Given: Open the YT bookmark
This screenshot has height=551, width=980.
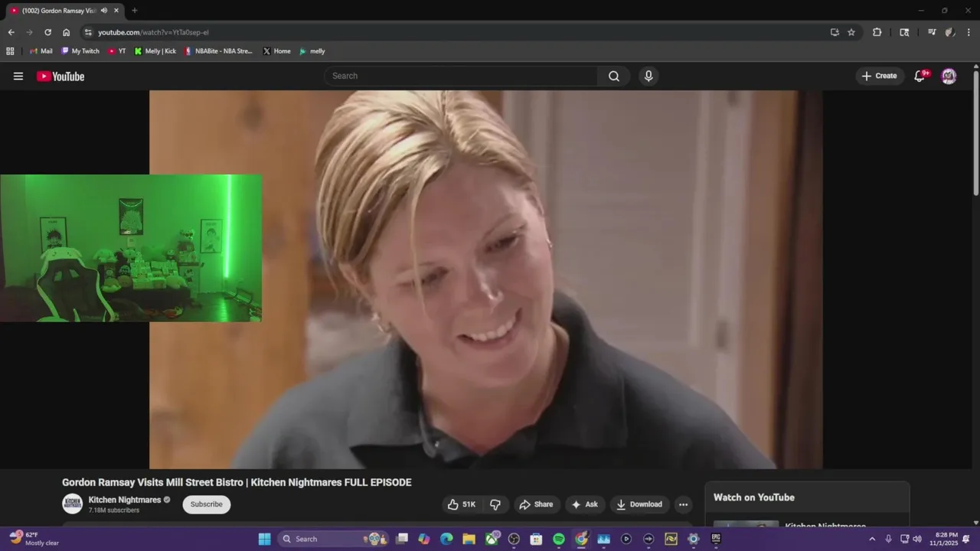Looking at the screenshot, I should (116, 51).
